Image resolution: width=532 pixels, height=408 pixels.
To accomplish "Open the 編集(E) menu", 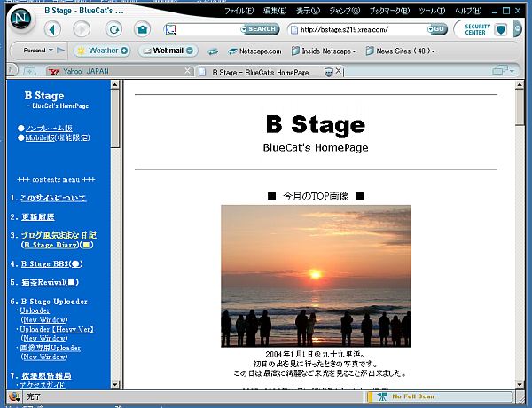I will 275,11.
